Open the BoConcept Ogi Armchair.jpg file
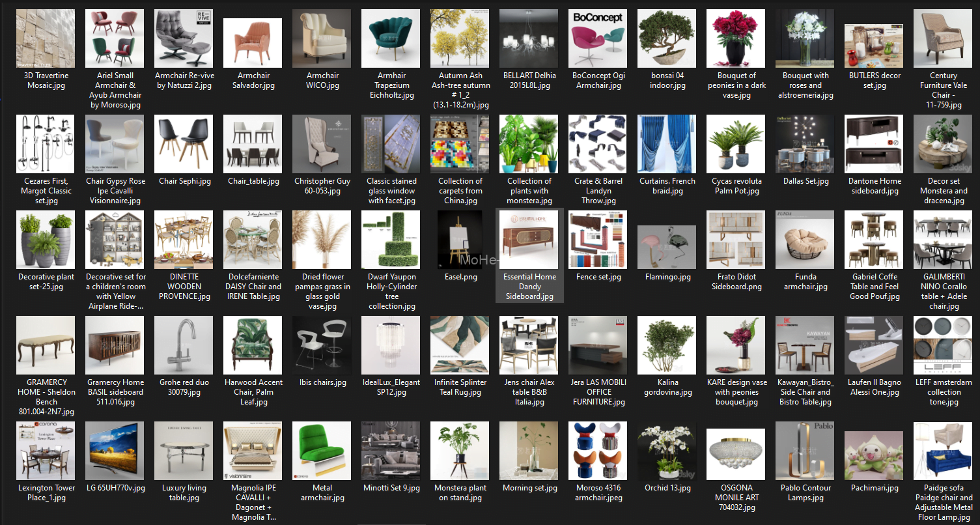 tap(598, 38)
